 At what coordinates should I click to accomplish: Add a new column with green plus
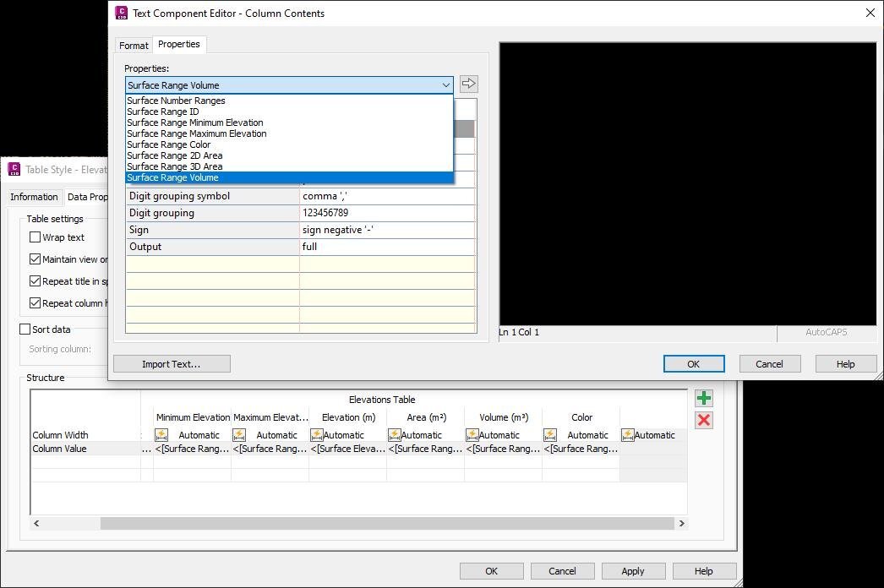pos(704,398)
